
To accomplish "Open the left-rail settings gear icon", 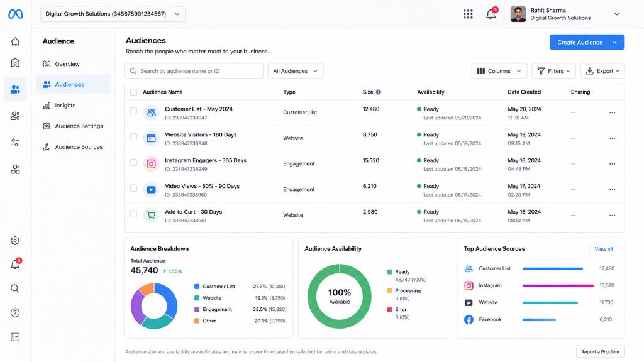I will (15, 241).
